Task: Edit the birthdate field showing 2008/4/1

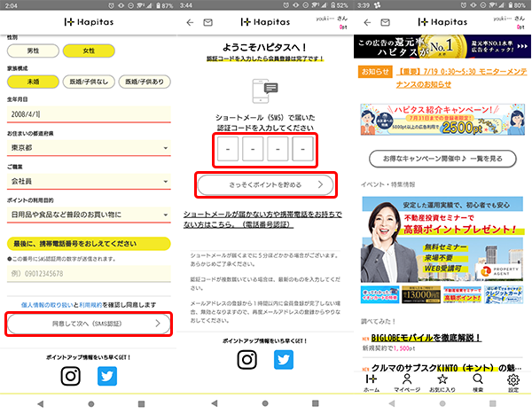Action: click(x=89, y=114)
